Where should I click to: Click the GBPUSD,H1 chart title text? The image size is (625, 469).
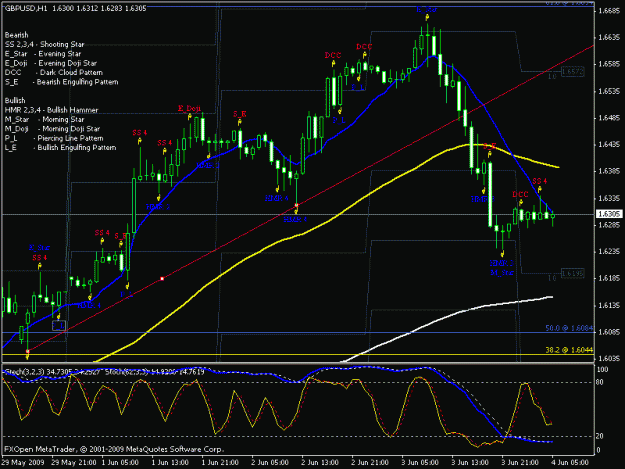26,8
